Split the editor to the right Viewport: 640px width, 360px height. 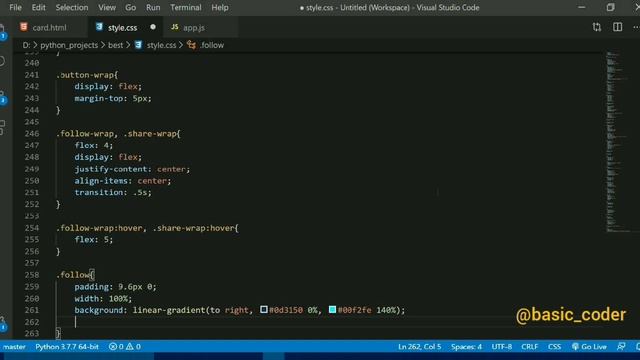pyautogui.click(x=618, y=27)
